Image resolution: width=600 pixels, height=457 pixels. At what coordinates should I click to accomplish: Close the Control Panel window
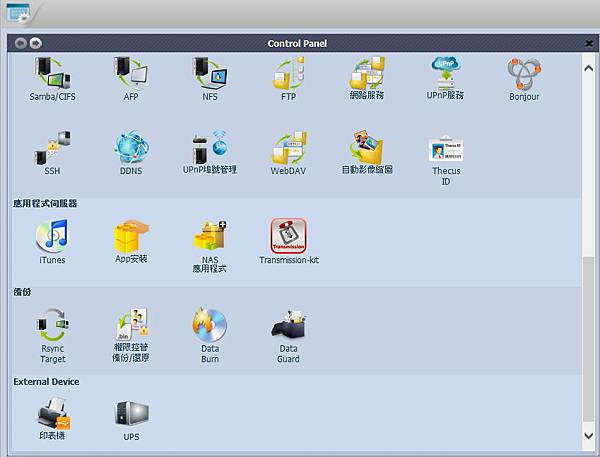(x=589, y=44)
